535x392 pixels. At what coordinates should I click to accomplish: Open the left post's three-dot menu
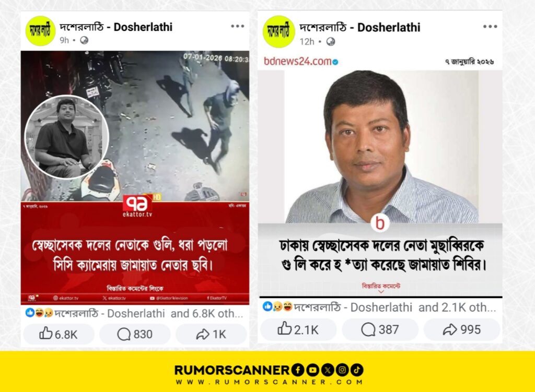(x=237, y=26)
